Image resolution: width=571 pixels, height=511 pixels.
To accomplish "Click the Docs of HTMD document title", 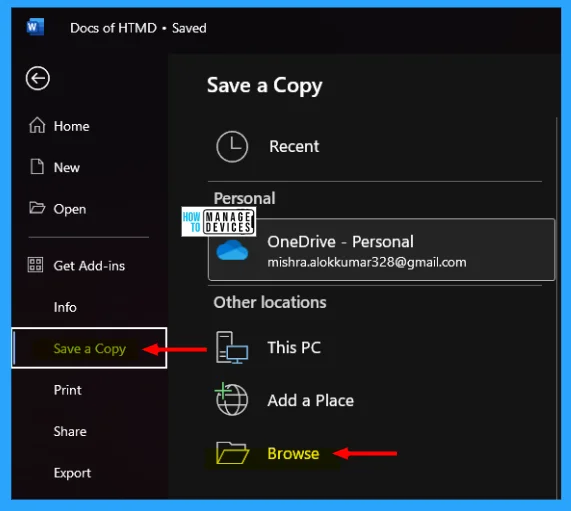I will [113, 28].
